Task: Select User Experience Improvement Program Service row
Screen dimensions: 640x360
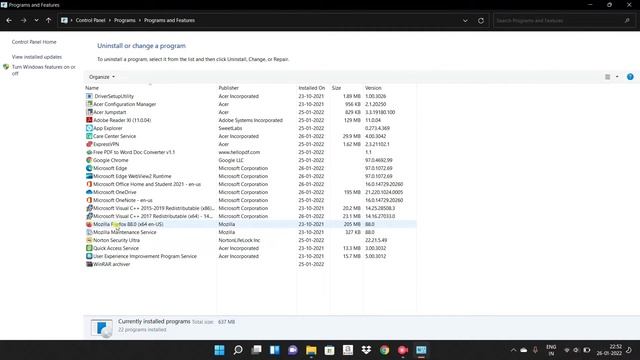Action: pyautogui.click(x=250, y=256)
